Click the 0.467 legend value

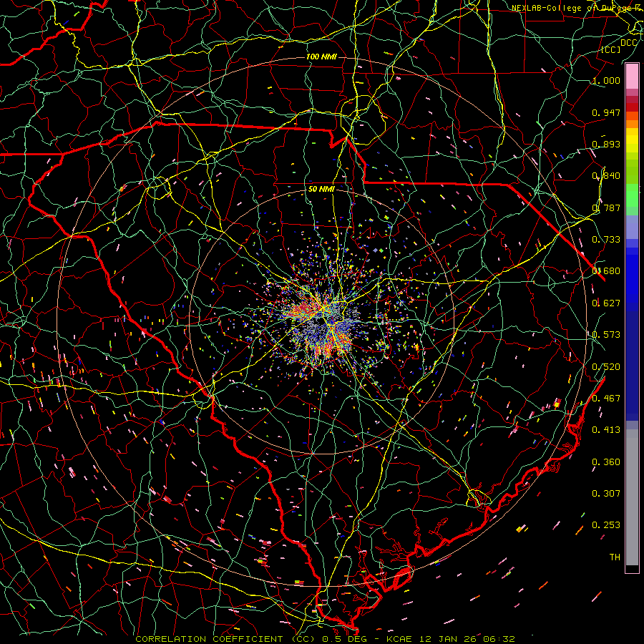coord(606,399)
